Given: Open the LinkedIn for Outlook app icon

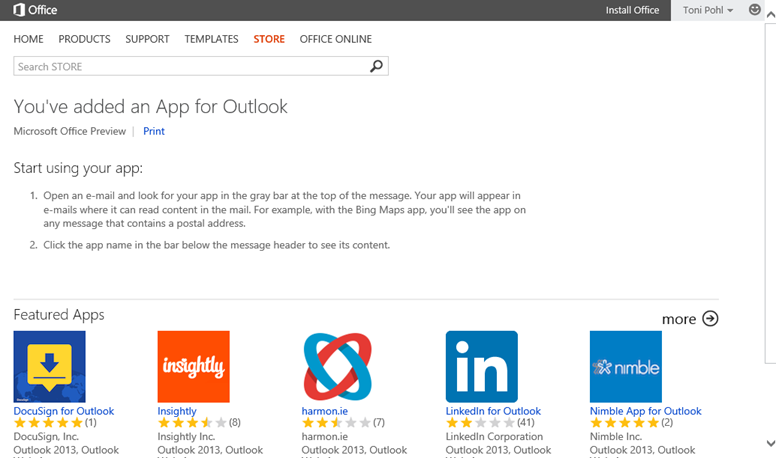Looking at the screenshot, I should coord(481,367).
